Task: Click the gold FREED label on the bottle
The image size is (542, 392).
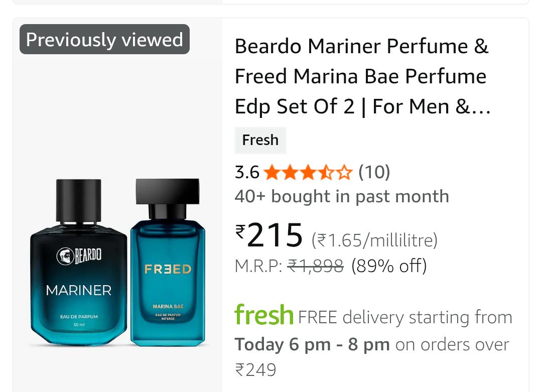Action: click(x=168, y=269)
